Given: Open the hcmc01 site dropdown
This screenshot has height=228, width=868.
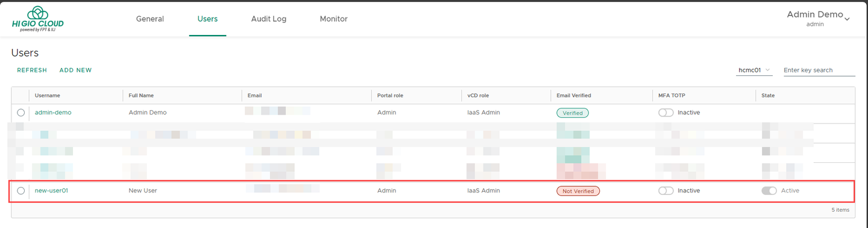Looking at the screenshot, I should click(x=755, y=70).
